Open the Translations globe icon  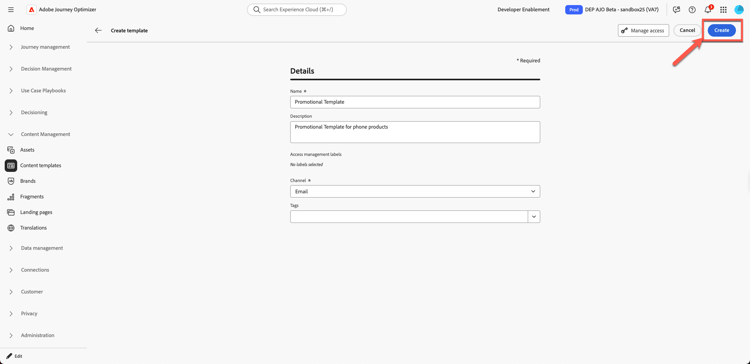pos(11,228)
